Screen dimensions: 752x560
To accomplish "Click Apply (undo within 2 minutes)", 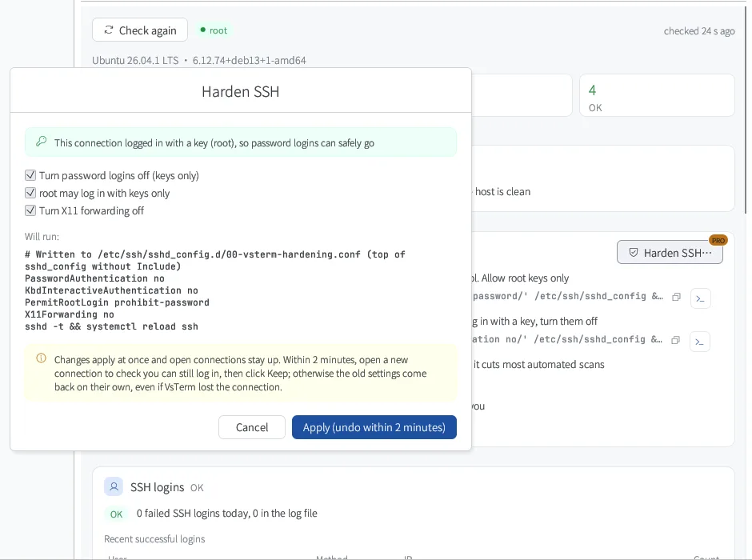I will click(374, 427).
